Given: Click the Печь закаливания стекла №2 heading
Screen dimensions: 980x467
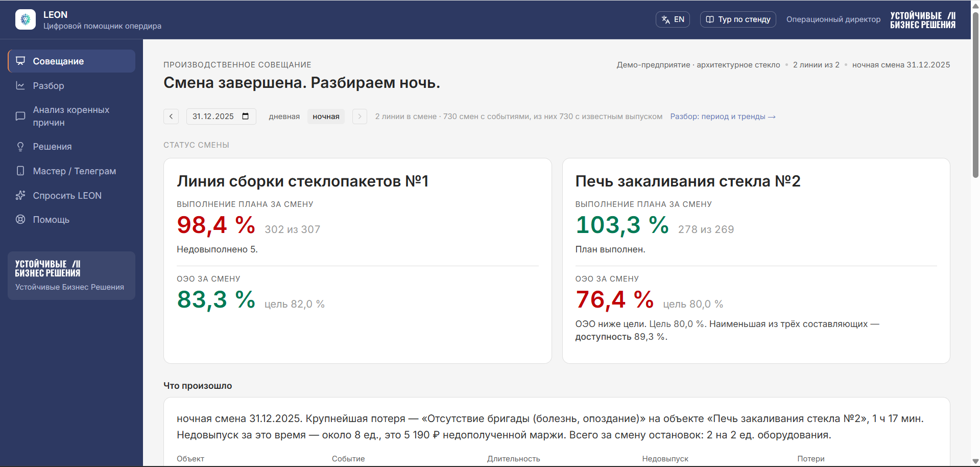Looking at the screenshot, I should click(x=688, y=181).
